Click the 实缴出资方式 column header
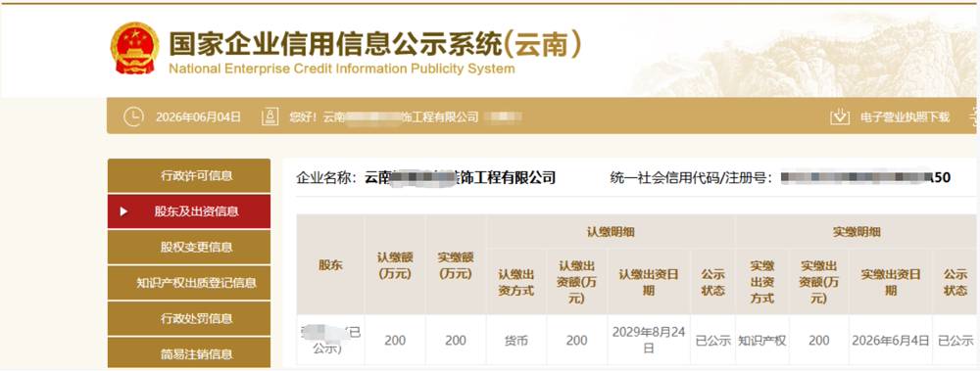 click(x=761, y=282)
